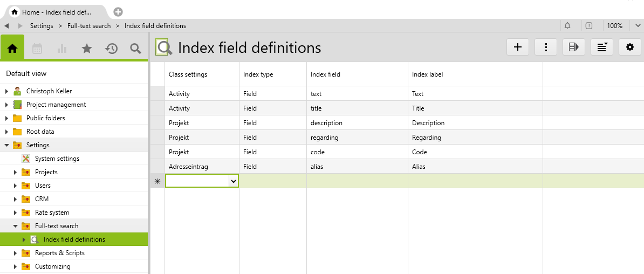Collapse the Settings folder node
Viewport: 644px width, 274px height.
tap(6, 145)
